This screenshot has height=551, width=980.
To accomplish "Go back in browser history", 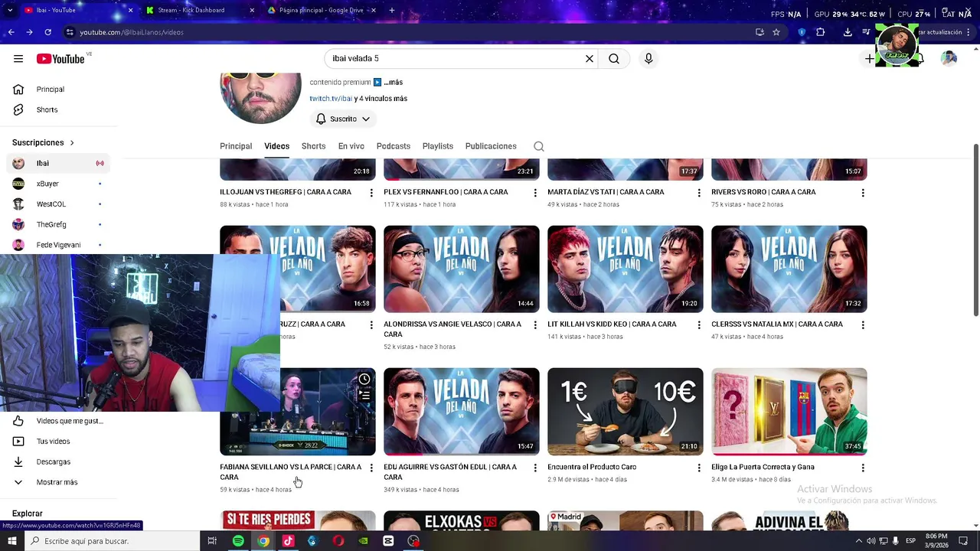I will click(11, 32).
